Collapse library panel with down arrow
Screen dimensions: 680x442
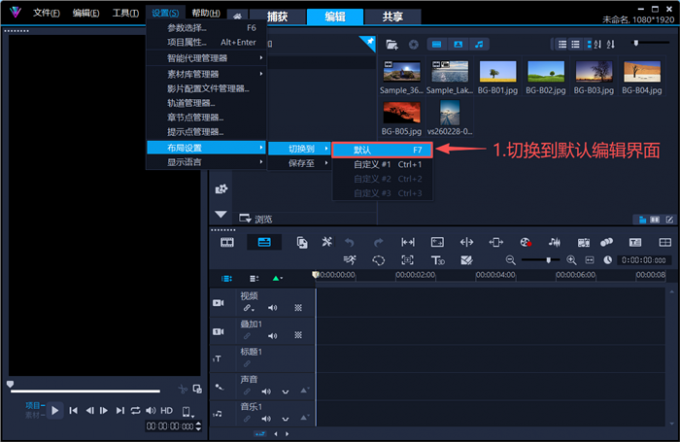(x=221, y=214)
